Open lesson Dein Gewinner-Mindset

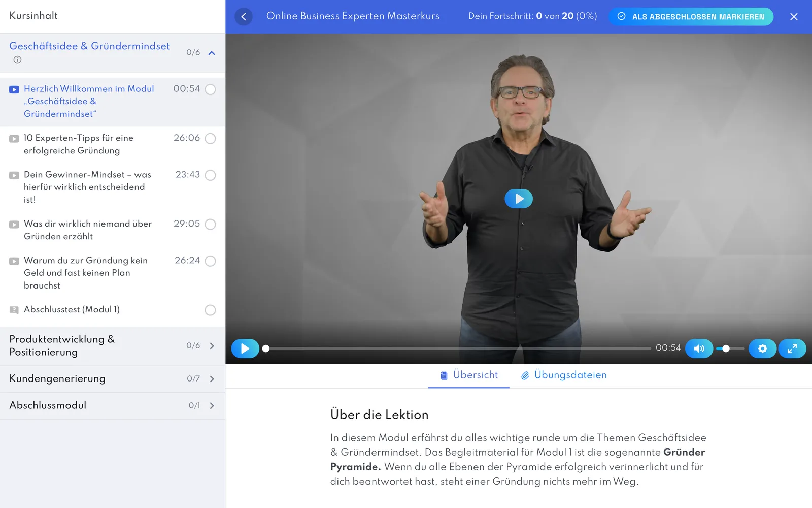coord(113,187)
